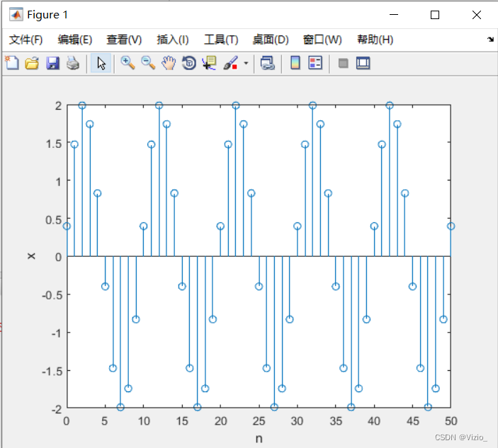
Task: Print the figure using the printer icon
Action: (x=73, y=63)
